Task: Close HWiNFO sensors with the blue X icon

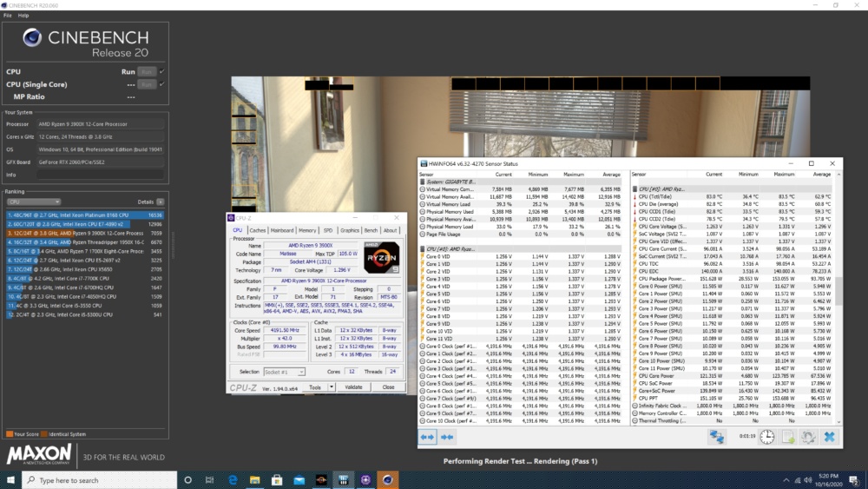Action: pyautogui.click(x=829, y=436)
